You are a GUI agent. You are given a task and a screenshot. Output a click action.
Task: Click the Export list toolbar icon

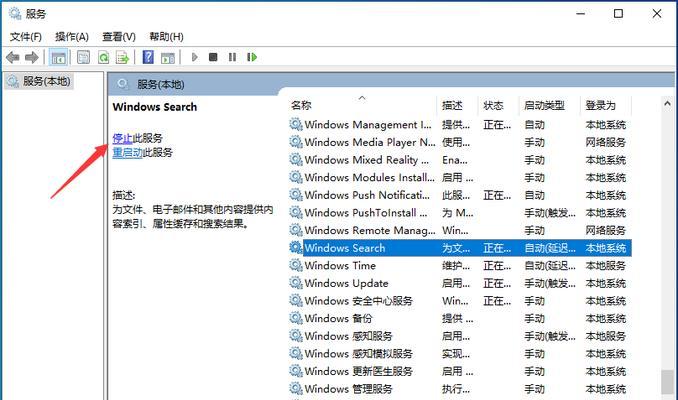[123, 57]
